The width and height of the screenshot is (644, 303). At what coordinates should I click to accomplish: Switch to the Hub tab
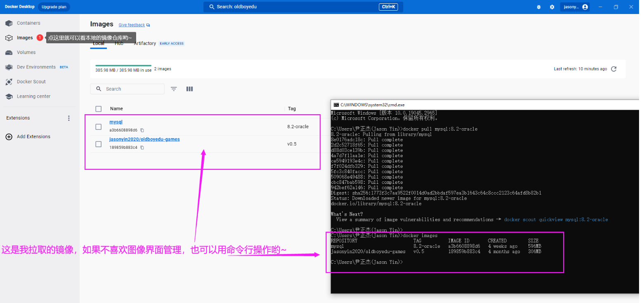click(x=119, y=43)
